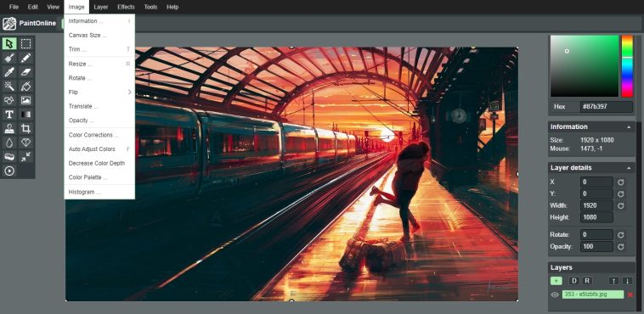Select the arrow Select tool
This screenshot has width=644, height=314.
coord(9,43)
